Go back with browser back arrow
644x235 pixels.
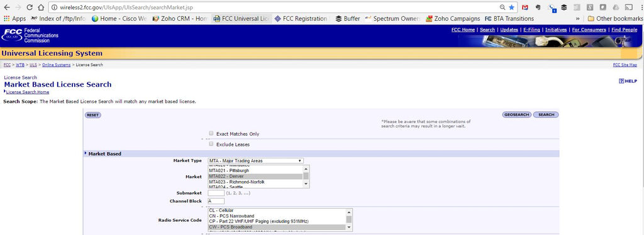coord(6,8)
